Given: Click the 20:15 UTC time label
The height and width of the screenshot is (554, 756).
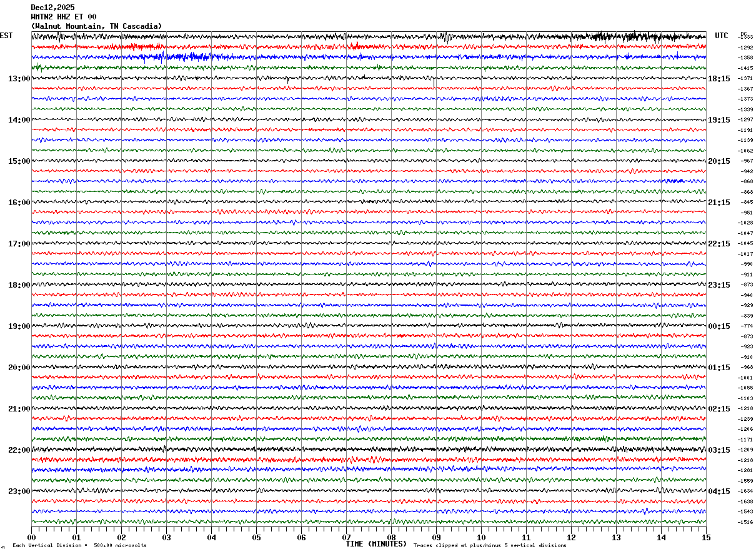Looking at the screenshot, I should click(x=719, y=161).
